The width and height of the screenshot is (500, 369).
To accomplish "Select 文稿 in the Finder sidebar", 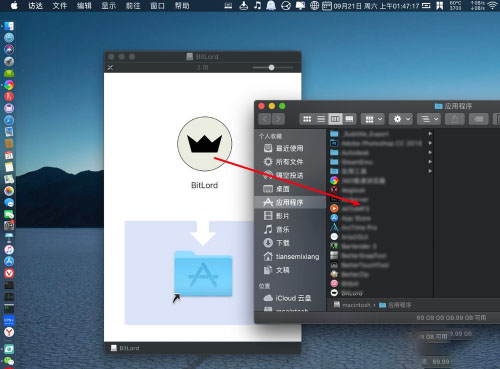I will [x=289, y=270].
